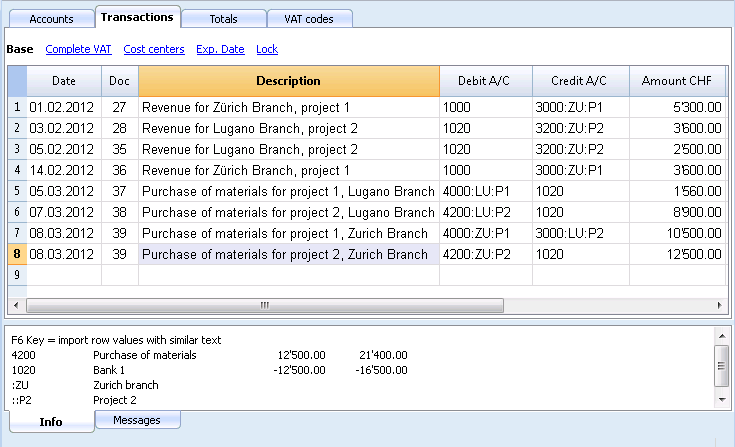
Task: Click 'Purchase of materials for project 1, Lugano Branch'
Action: (x=289, y=191)
